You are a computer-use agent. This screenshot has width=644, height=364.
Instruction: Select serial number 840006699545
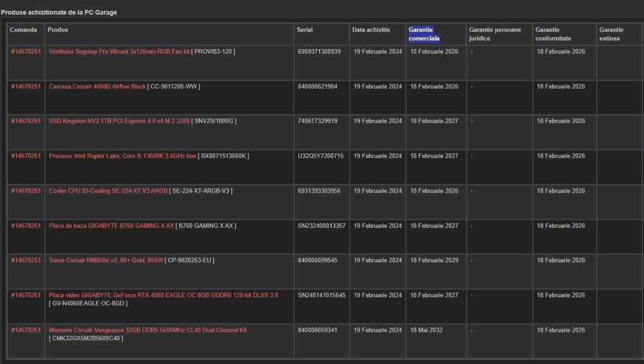[317, 260]
